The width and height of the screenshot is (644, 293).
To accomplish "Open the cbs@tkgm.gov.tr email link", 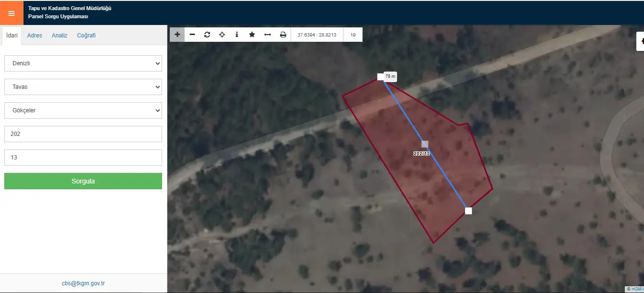I will pyautogui.click(x=83, y=283).
